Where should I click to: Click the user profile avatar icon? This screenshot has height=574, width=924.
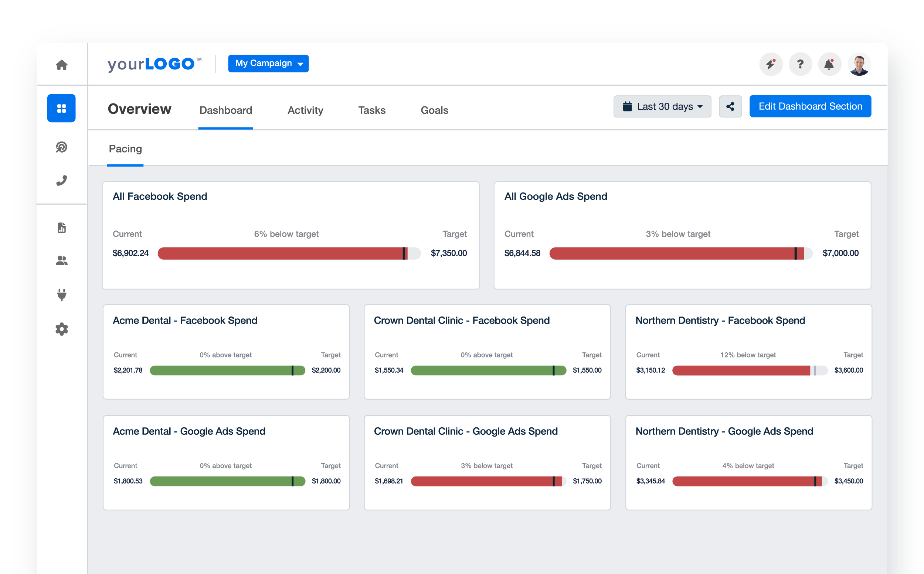860,64
